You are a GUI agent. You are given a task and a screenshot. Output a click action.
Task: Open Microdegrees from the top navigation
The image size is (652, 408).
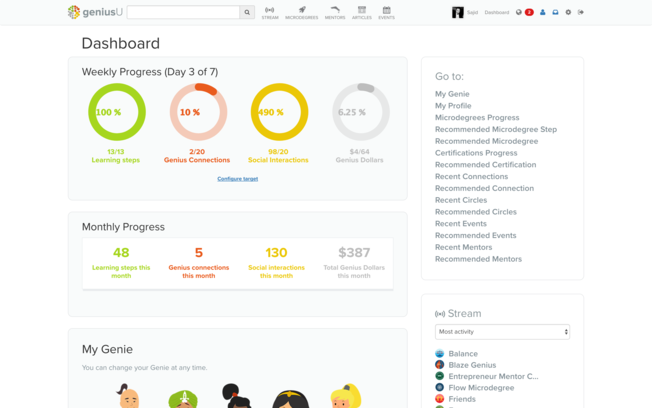pos(301,13)
